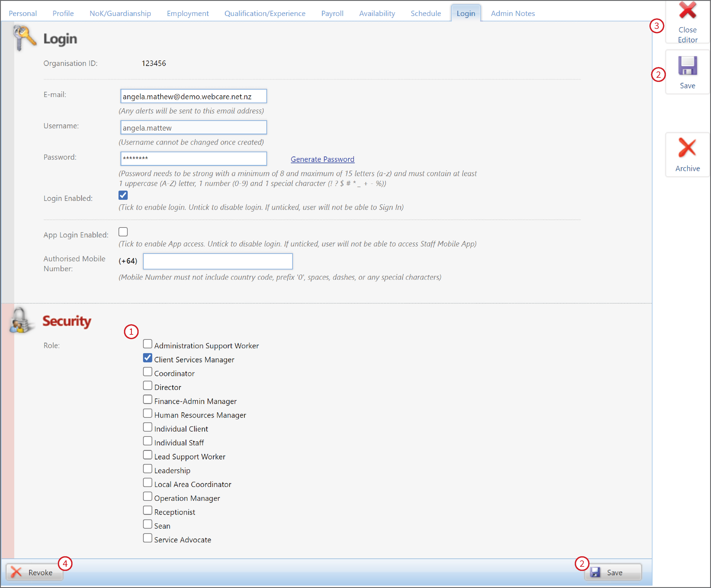
Task: Click the floppy disk Save icon in sidebar
Action: point(688,65)
